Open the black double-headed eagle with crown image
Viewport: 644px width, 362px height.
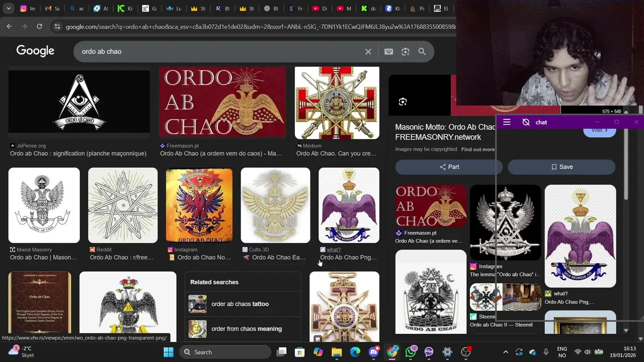(128, 307)
